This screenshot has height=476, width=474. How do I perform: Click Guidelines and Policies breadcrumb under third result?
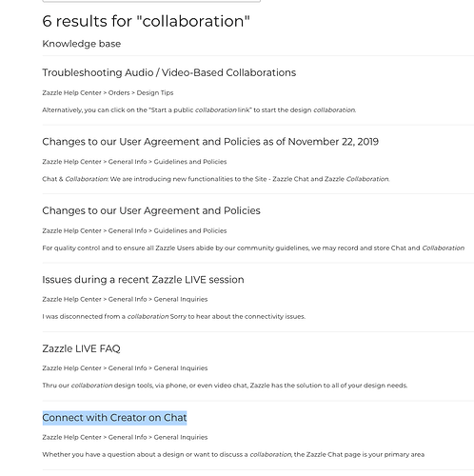click(x=190, y=230)
